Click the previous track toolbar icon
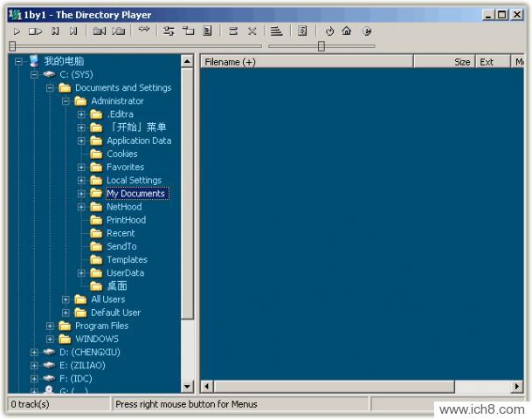Viewport: 532px width, 419px height. (x=55, y=31)
